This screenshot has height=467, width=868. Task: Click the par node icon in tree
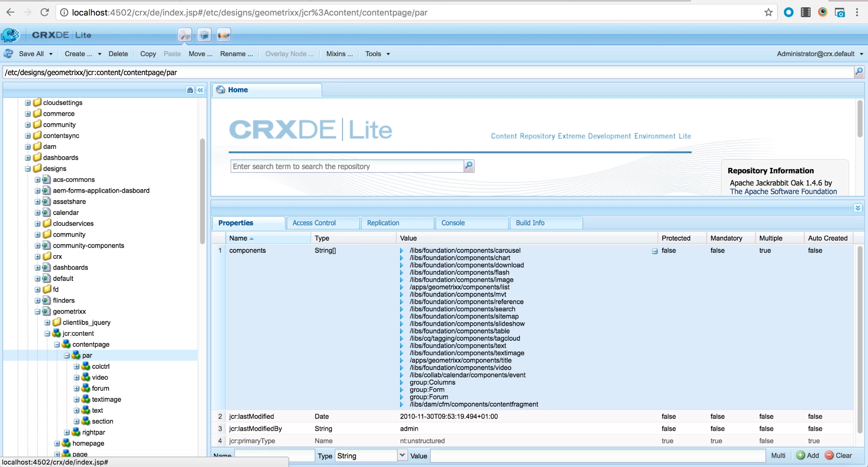[x=76, y=355]
